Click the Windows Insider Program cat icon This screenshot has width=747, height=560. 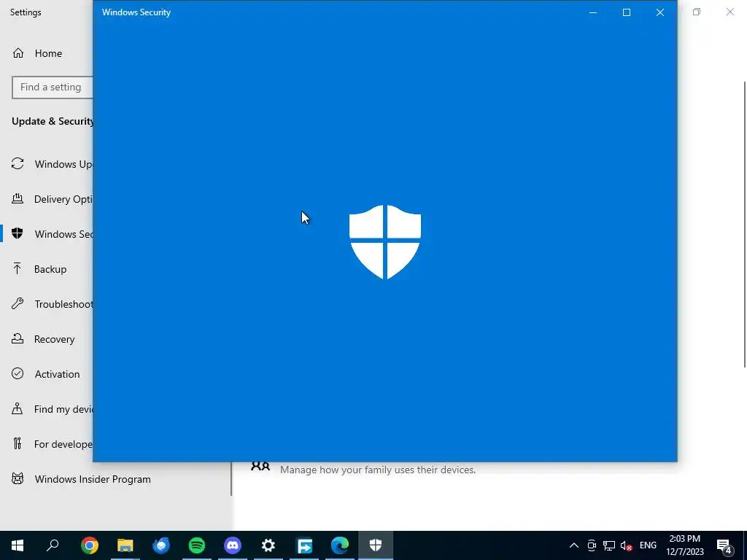pos(18,478)
